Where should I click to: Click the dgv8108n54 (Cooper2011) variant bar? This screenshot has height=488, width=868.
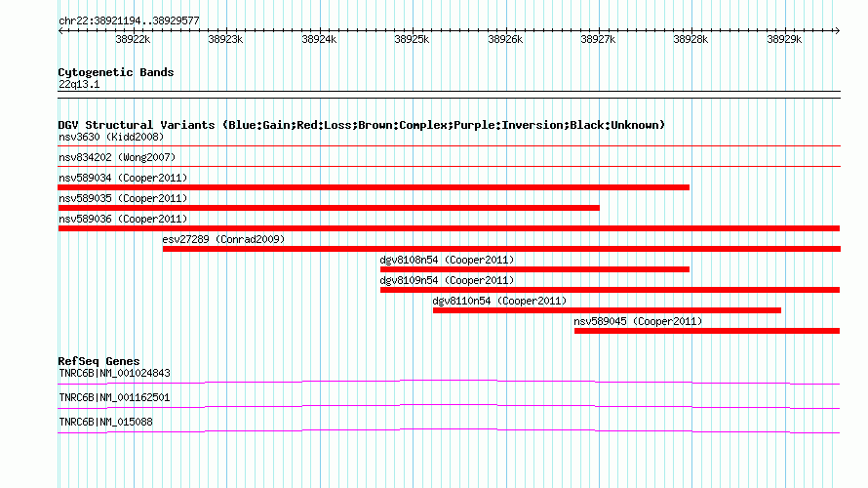[534, 269]
